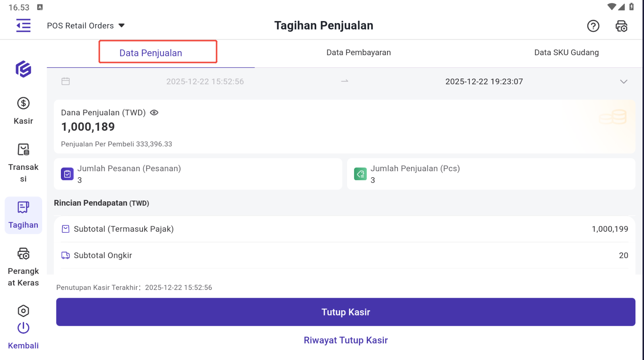
Task: Switch to Data SKU Gudang tab
Action: tap(566, 53)
